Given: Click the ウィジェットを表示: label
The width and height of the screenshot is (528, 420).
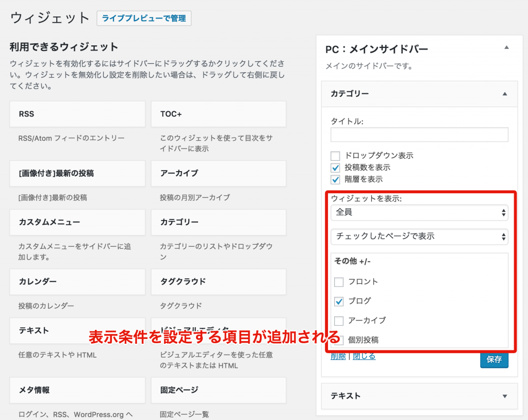Looking at the screenshot, I should pos(367,198).
